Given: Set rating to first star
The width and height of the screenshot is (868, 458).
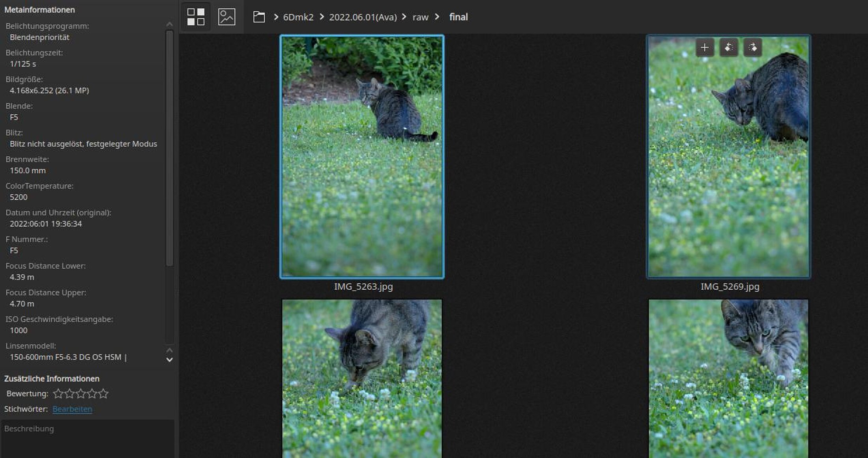Looking at the screenshot, I should [x=58, y=393].
